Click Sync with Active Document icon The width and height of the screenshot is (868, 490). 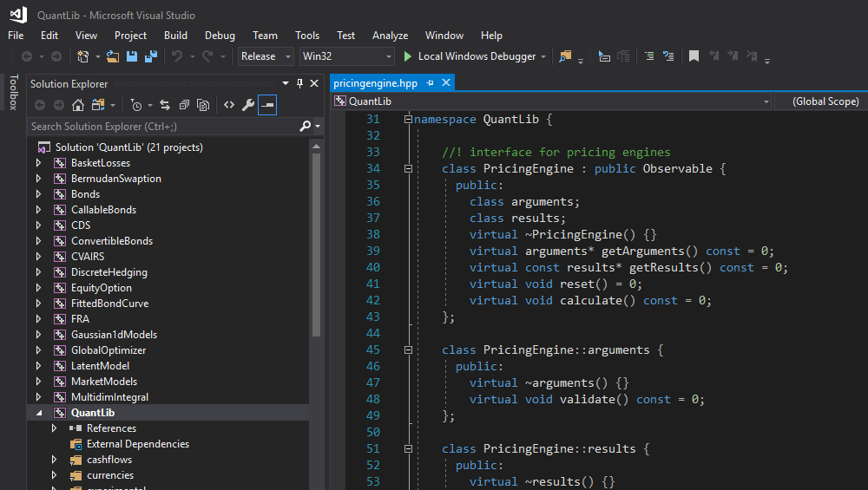click(164, 105)
